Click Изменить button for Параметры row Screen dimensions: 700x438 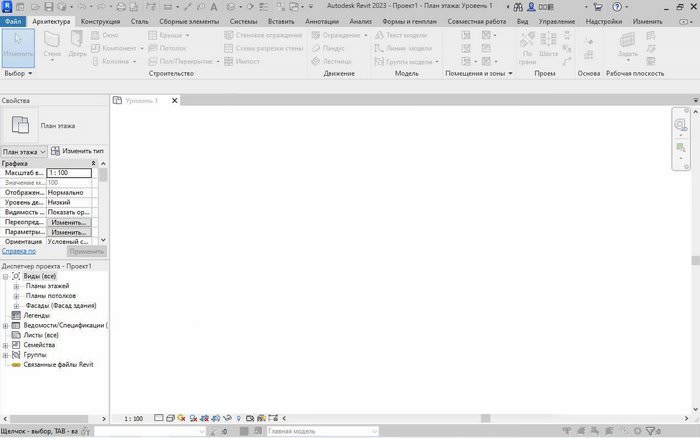tap(69, 231)
